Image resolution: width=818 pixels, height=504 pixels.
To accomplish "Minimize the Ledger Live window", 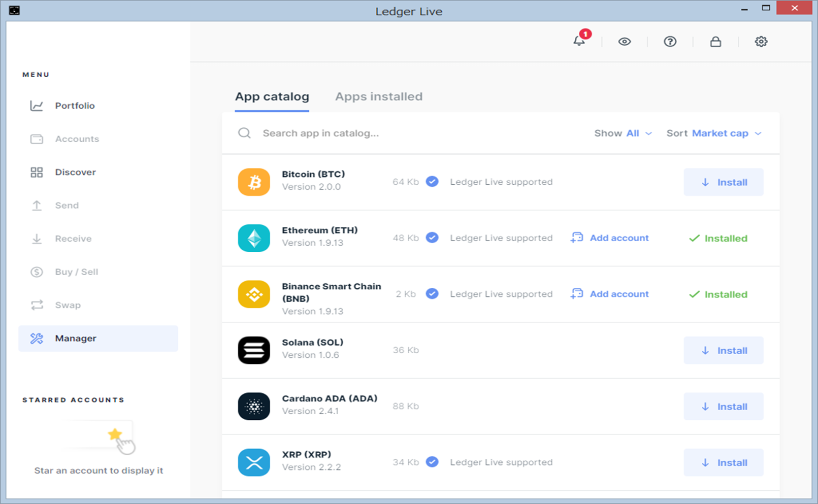I will [x=744, y=9].
